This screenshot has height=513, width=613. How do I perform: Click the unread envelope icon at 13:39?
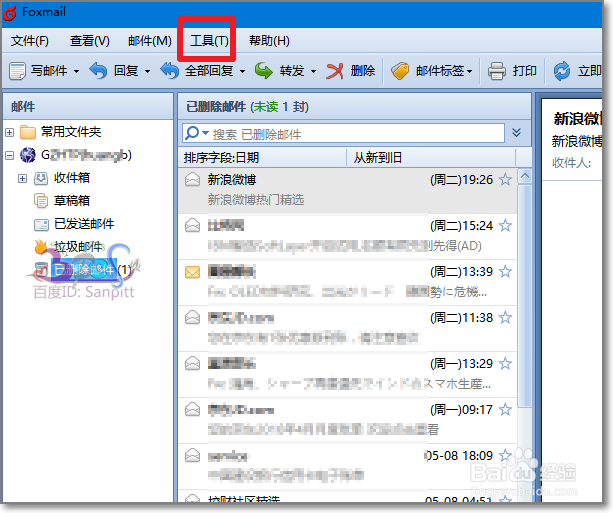pos(192,272)
